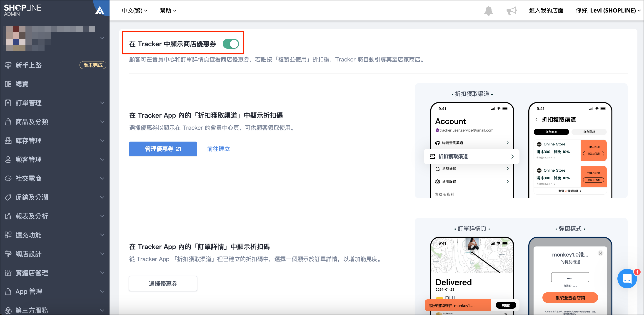Select 網店設計 in the sidebar

coord(55,254)
